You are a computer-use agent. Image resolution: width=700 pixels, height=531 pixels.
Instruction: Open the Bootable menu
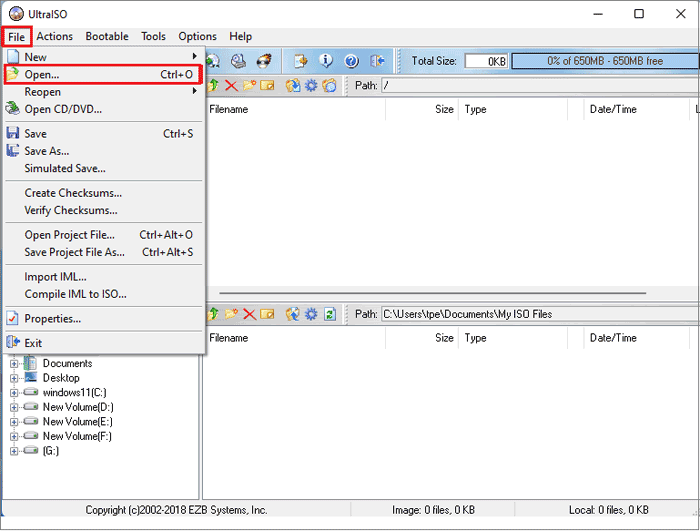(x=107, y=36)
